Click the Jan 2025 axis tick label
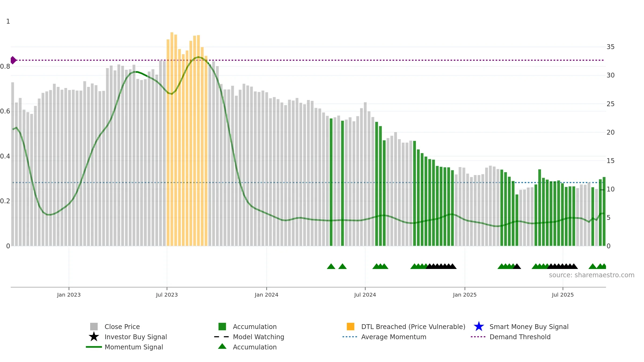Image resolution: width=644 pixels, height=362 pixels. click(x=465, y=295)
